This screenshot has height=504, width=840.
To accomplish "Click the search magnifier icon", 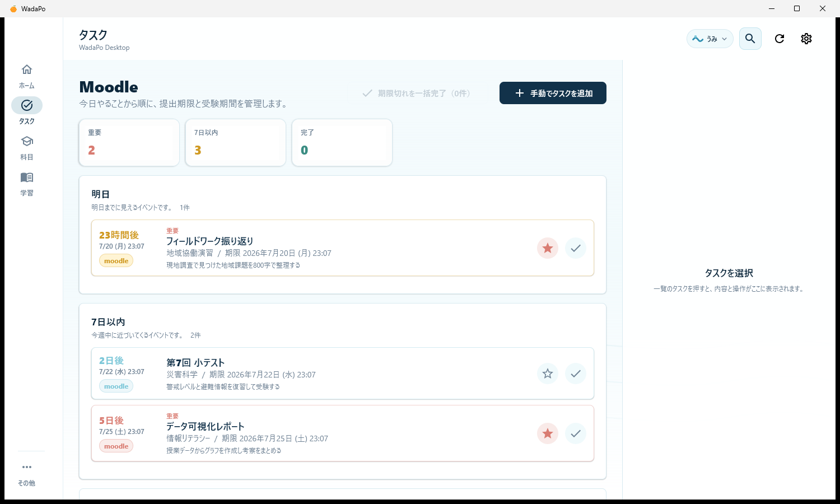I will [x=750, y=39].
